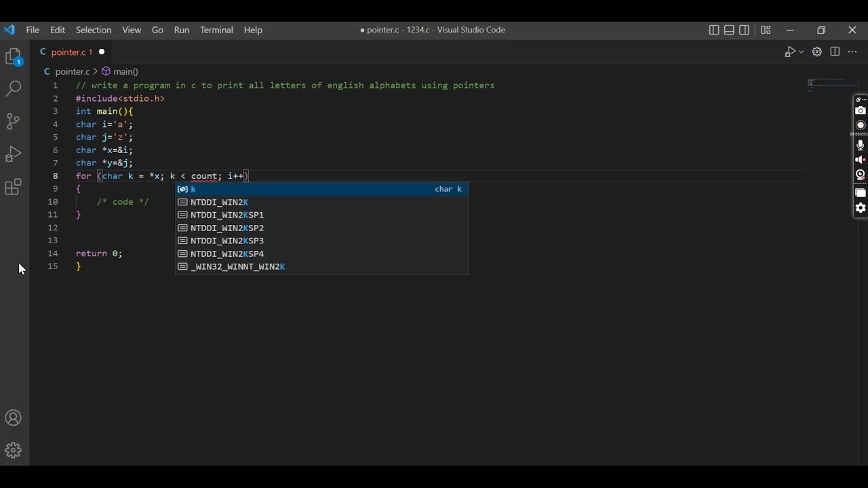The height and width of the screenshot is (488, 868).
Task: Open the View menu
Action: coord(132,30)
